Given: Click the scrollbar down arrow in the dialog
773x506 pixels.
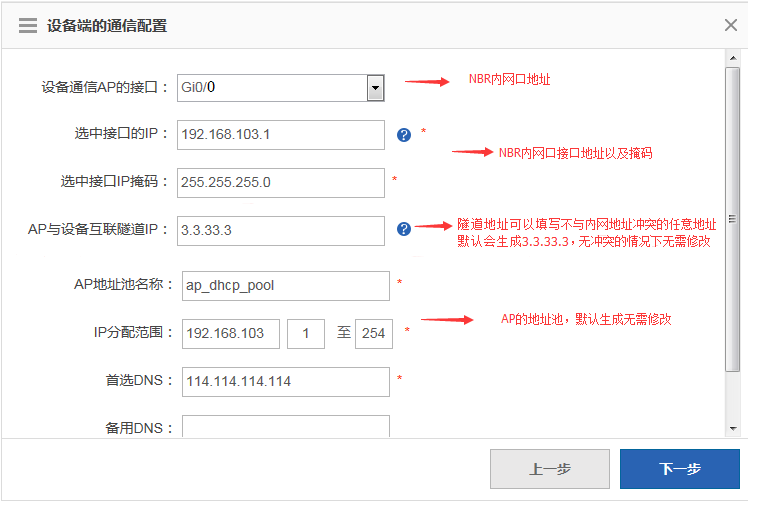Looking at the screenshot, I should pyautogui.click(x=732, y=428).
